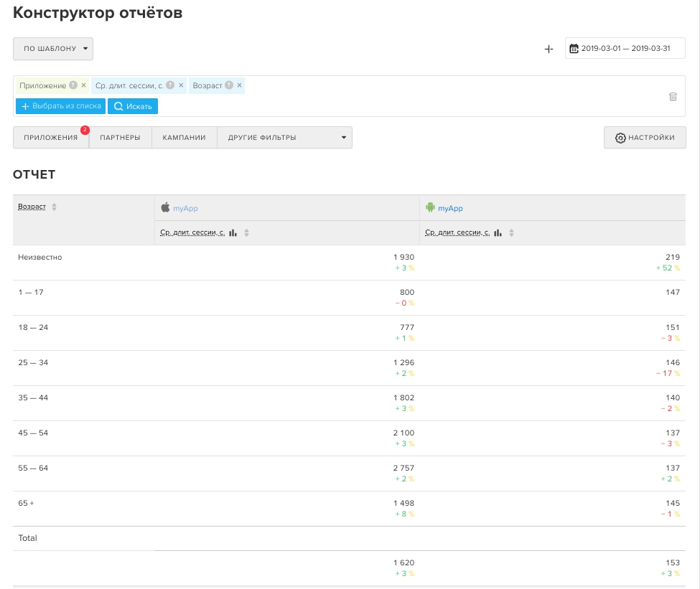Sort the Android session length column

click(x=512, y=233)
